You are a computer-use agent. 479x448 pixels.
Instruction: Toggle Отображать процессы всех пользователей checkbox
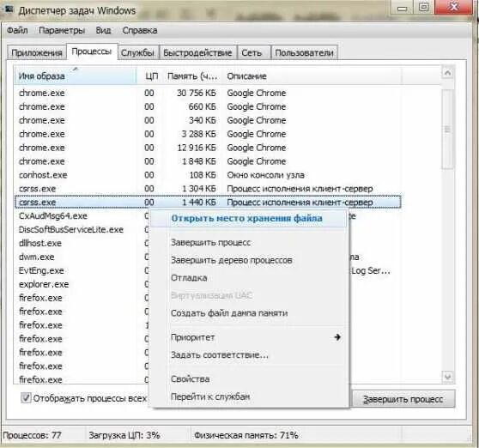[x=26, y=398]
